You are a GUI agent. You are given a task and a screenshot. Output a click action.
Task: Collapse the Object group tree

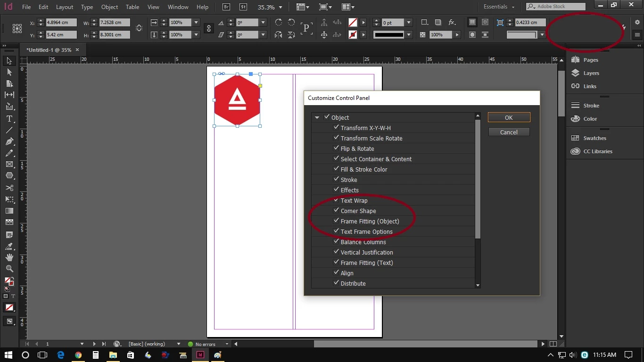pyautogui.click(x=317, y=117)
